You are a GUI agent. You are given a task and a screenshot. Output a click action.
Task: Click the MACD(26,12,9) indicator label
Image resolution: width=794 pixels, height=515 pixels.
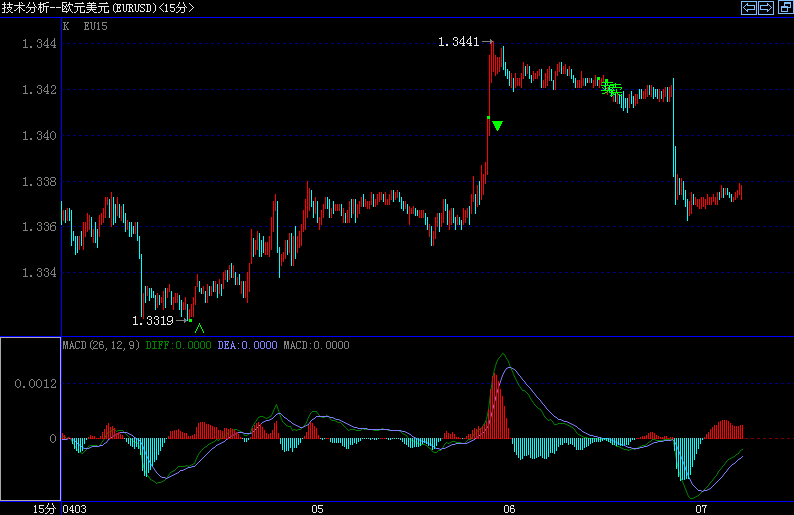pos(101,345)
